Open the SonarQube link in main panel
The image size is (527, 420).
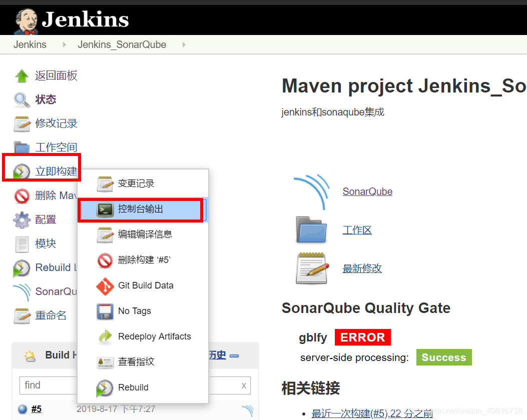368,191
